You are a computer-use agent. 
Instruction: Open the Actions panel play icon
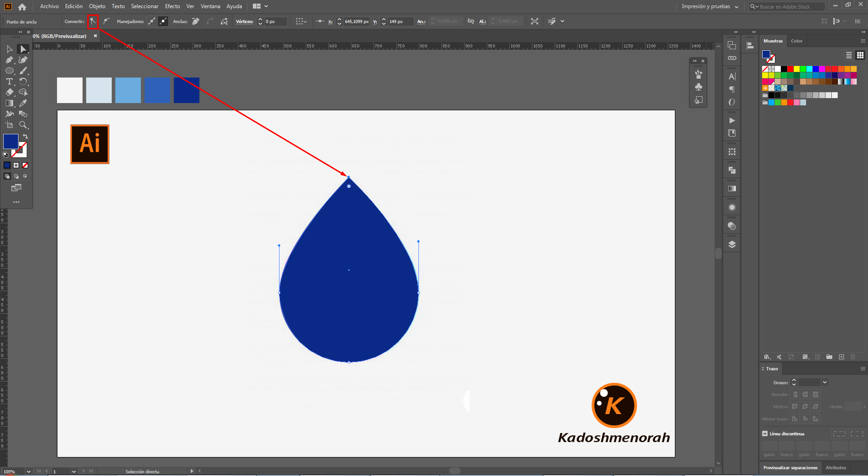(732, 121)
